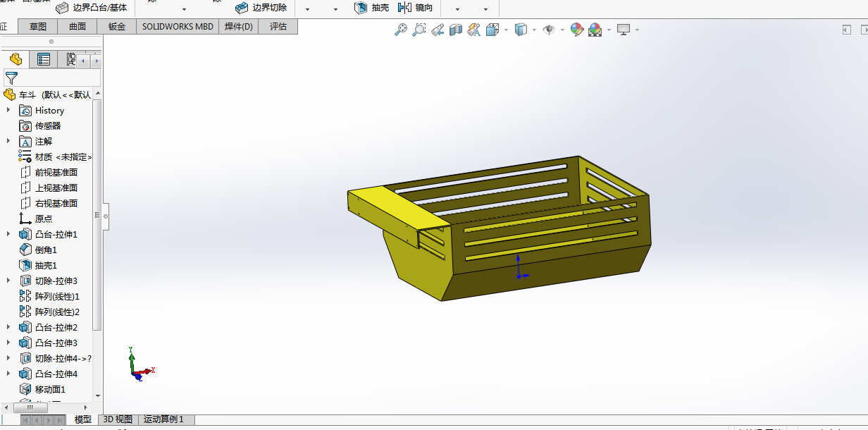Toggle the Hide/Show Items eye icon
The image size is (868, 430).
coord(548,30)
